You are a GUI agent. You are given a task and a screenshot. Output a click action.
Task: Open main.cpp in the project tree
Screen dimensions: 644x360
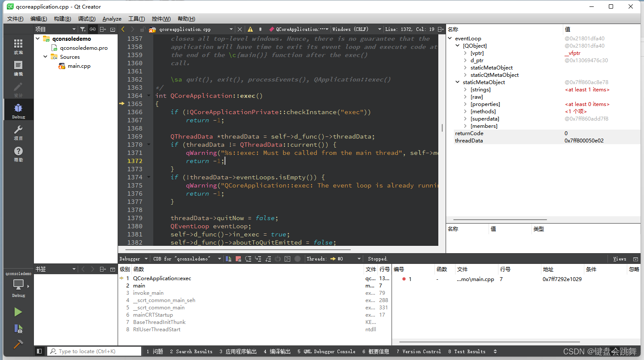79,66
